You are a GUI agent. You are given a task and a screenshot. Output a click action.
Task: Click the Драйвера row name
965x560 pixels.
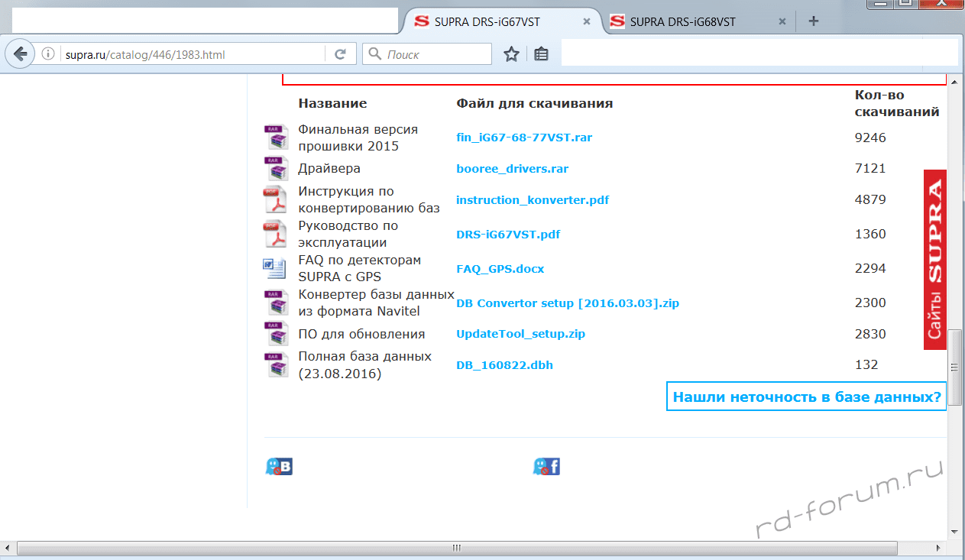[x=329, y=169]
